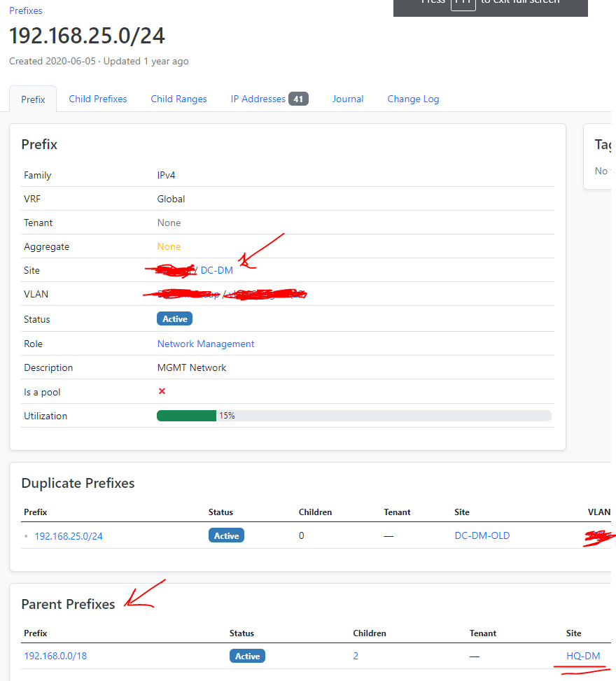Open the DC-DM-OLD site link
Image resolution: width=616 pixels, height=681 pixels.
pos(482,535)
